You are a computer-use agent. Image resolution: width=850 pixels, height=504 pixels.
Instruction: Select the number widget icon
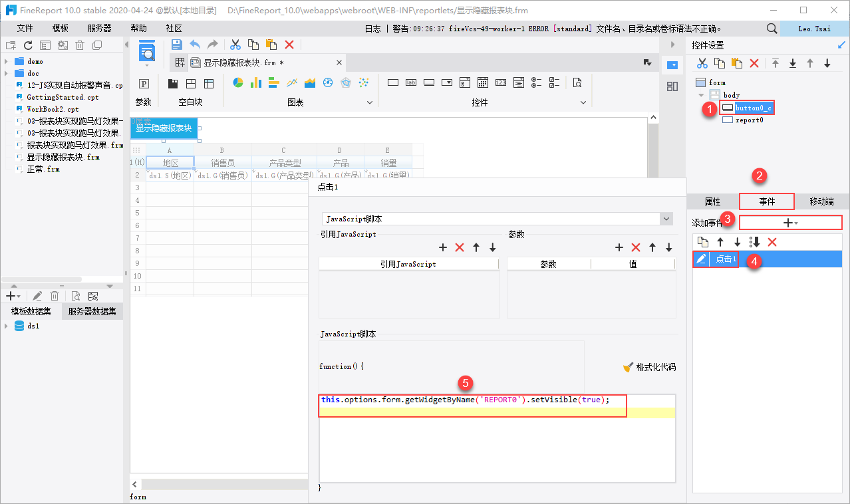501,83
